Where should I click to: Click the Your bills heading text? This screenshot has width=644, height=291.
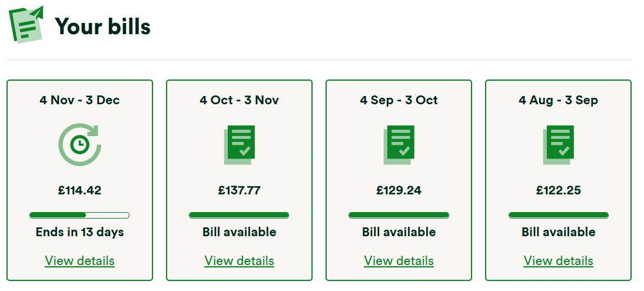click(x=103, y=27)
